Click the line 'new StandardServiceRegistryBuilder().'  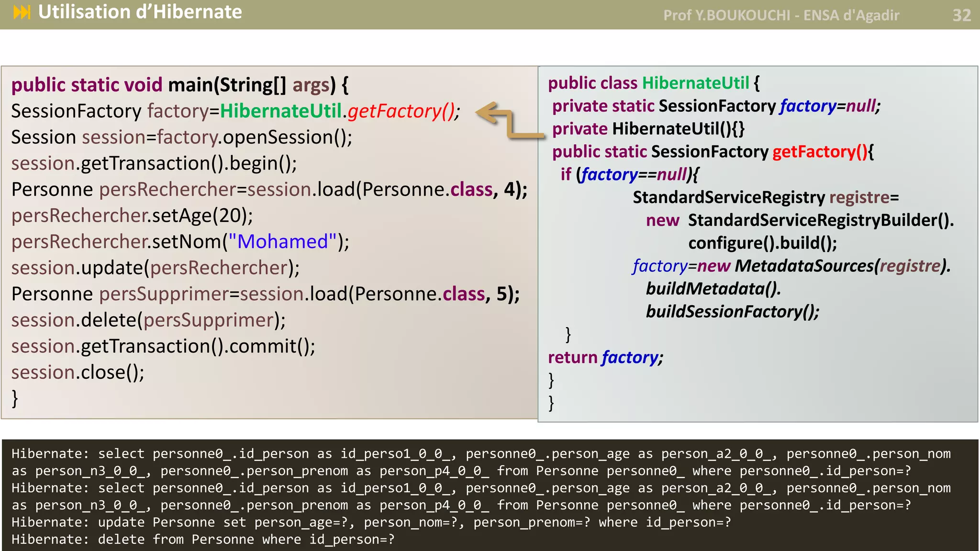[800, 220]
